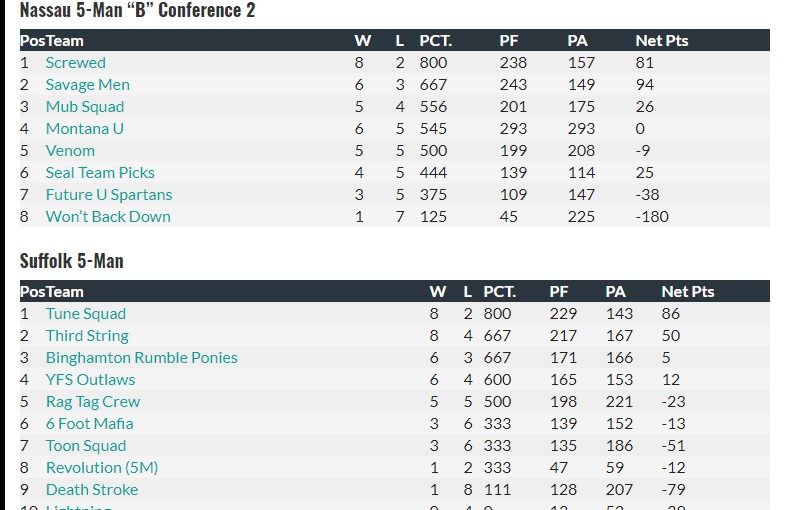This screenshot has height=510, width=790.
Task: Open the Tune Squad team link
Action: click(86, 313)
